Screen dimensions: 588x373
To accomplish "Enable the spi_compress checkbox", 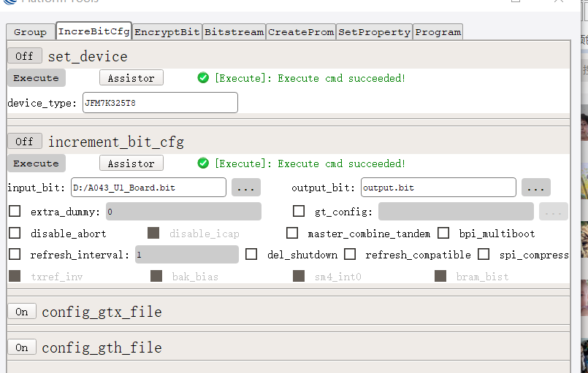I will (484, 254).
